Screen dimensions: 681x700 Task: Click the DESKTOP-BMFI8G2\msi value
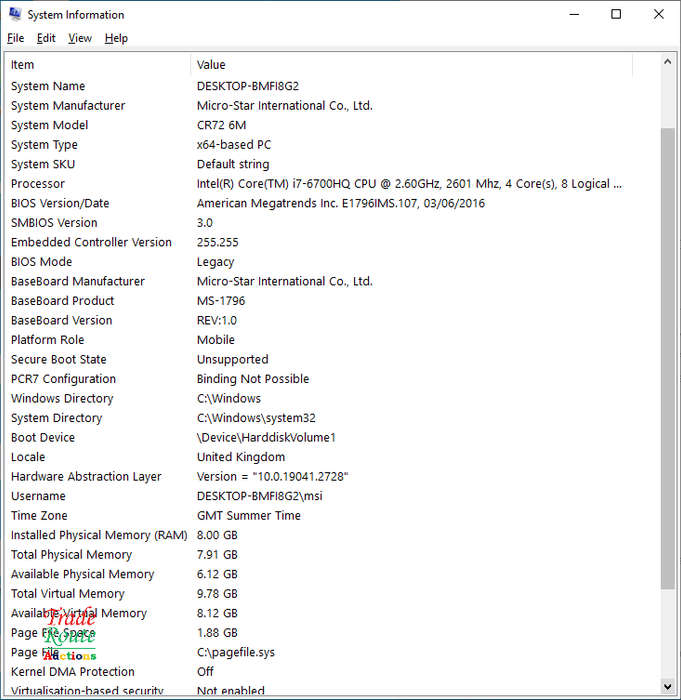point(259,496)
